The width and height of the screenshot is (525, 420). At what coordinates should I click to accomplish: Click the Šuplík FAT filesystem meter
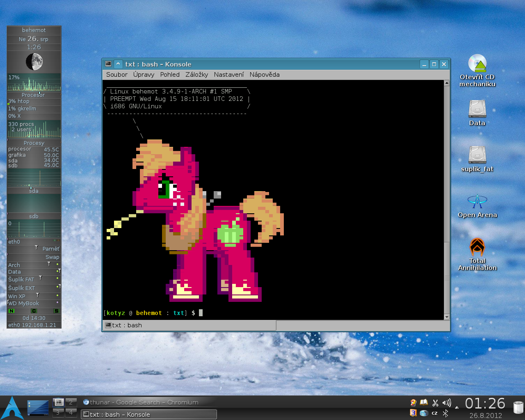click(x=34, y=279)
